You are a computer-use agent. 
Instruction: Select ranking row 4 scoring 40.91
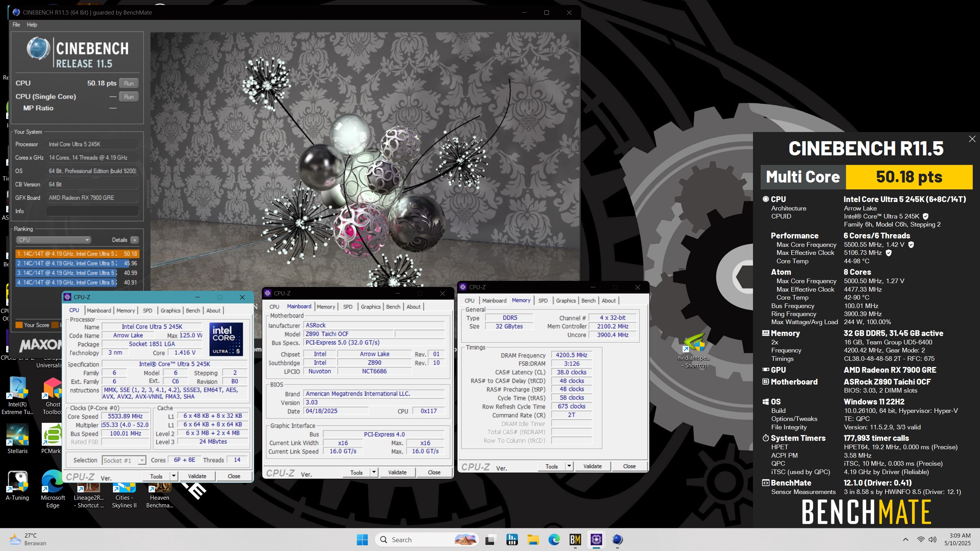[x=77, y=282]
